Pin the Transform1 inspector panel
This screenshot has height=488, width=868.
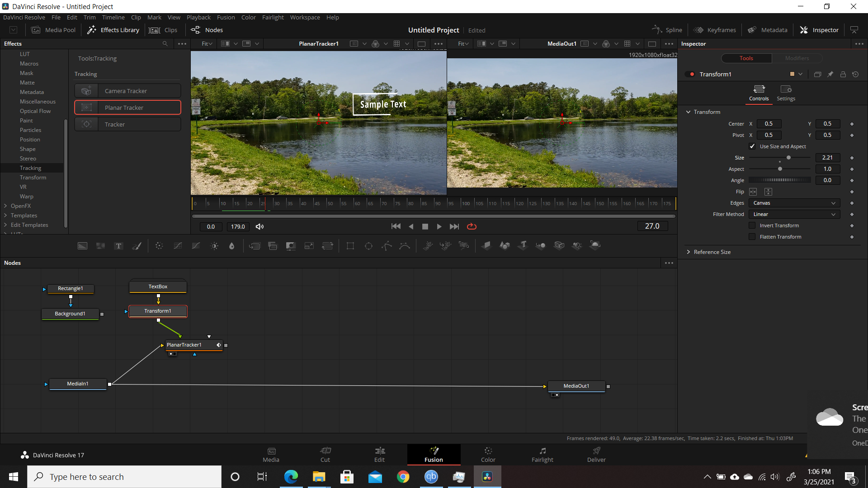click(x=830, y=74)
